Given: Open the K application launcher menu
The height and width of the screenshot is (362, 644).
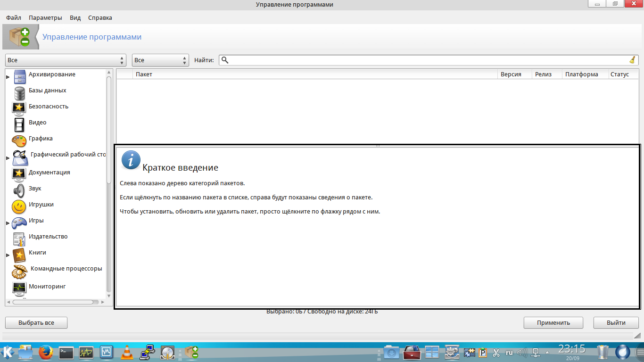Looking at the screenshot, I should click(x=8, y=352).
